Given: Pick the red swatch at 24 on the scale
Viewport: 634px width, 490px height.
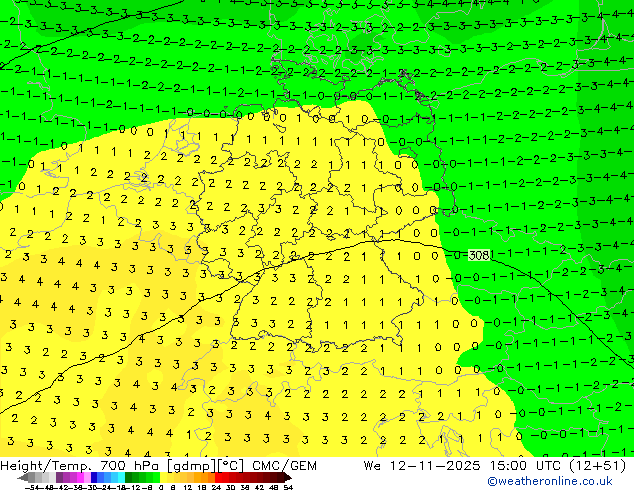Looking at the screenshot, I should (218, 477).
